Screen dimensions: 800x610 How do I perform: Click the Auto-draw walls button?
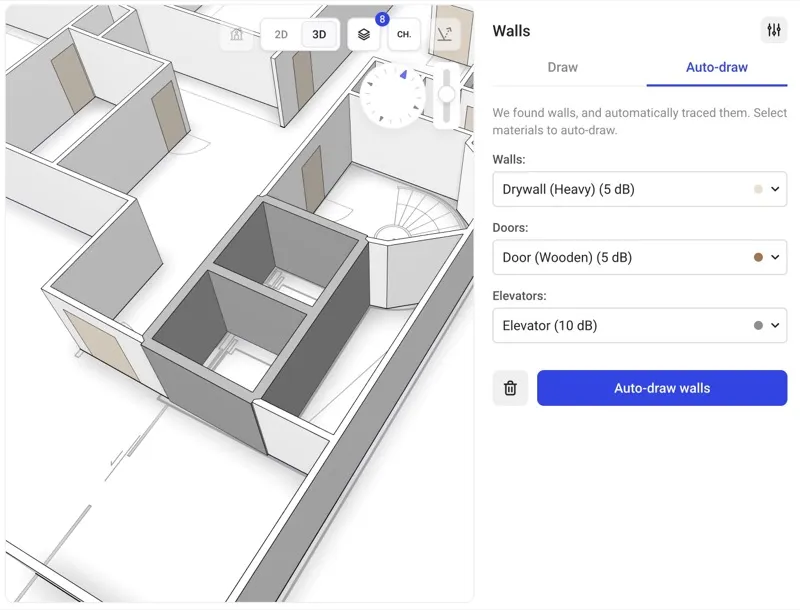click(661, 387)
